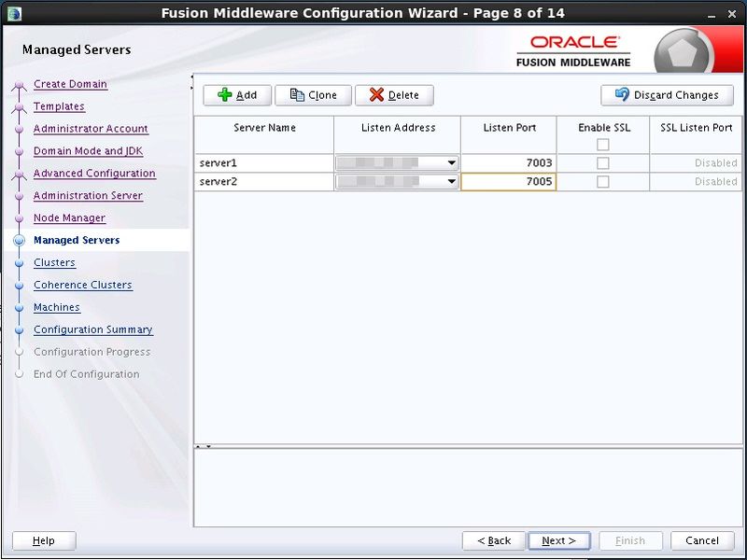Screen dimensions: 747x560
Task: Click the Machines step bullet icon
Action: point(19,308)
